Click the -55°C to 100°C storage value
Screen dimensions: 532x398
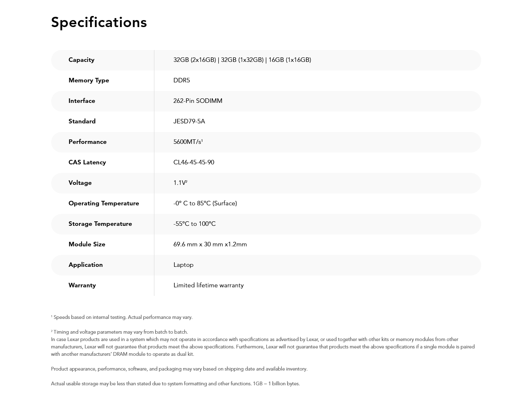click(195, 224)
